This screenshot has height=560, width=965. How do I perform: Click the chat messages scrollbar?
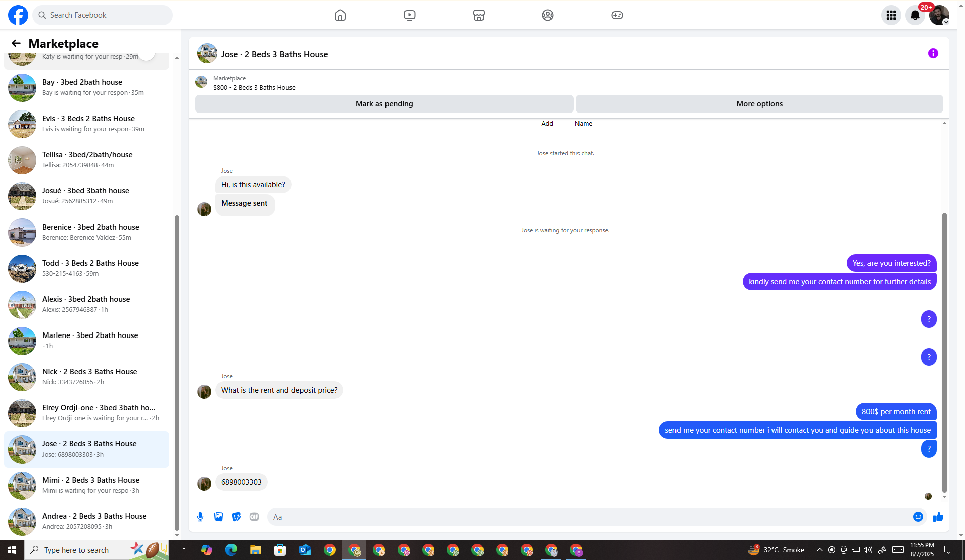tap(944, 352)
